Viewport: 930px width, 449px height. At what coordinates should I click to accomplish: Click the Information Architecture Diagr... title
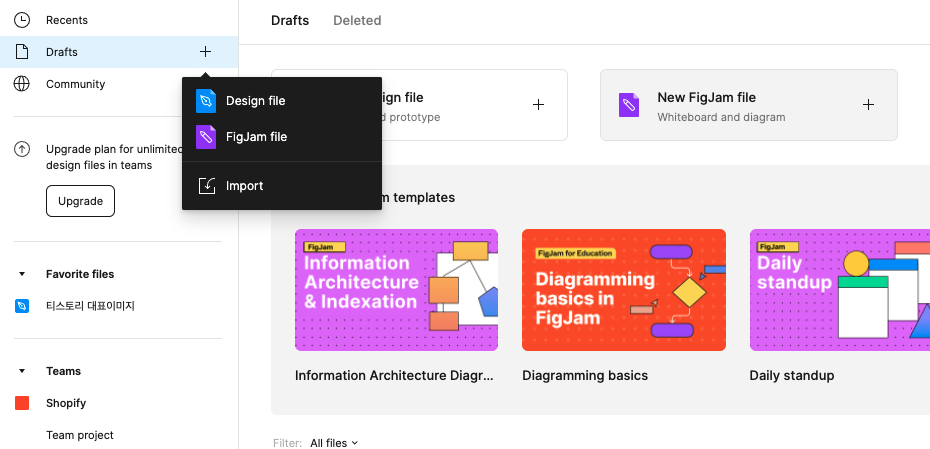[394, 375]
